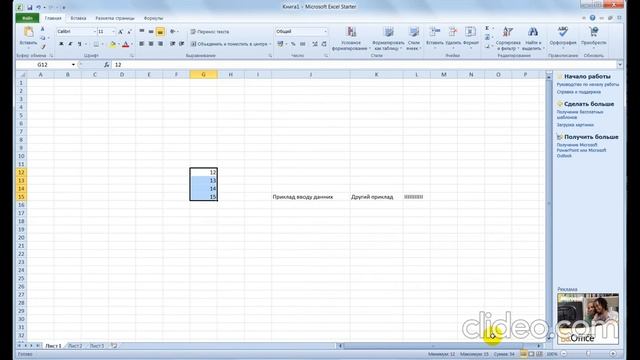Viewport: 640px width, 360px height.
Task: Select column header G
Action: 203,75
